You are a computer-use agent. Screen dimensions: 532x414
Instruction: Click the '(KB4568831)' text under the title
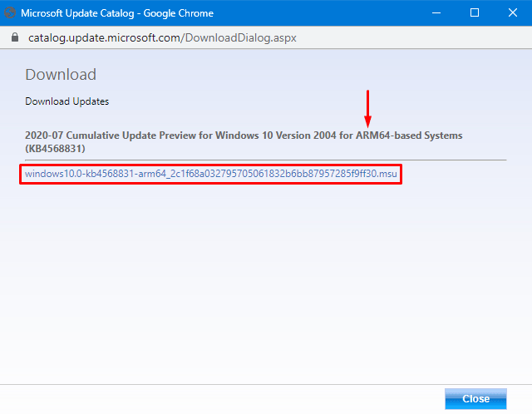pos(57,148)
